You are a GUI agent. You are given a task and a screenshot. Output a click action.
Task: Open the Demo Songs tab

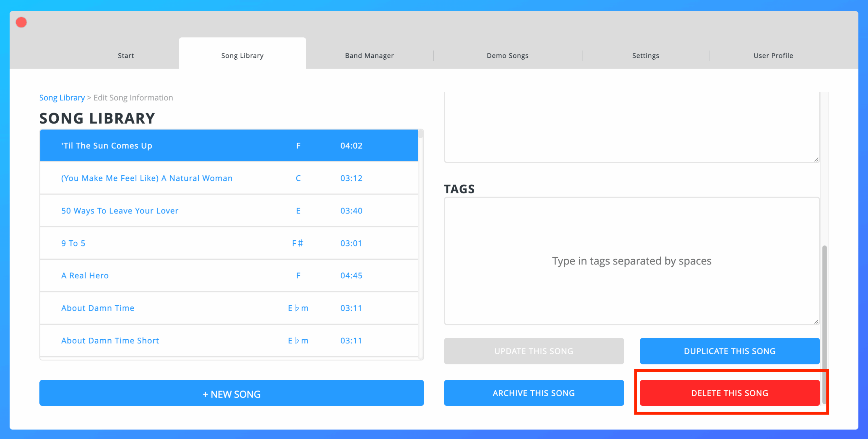coord(507,56)
